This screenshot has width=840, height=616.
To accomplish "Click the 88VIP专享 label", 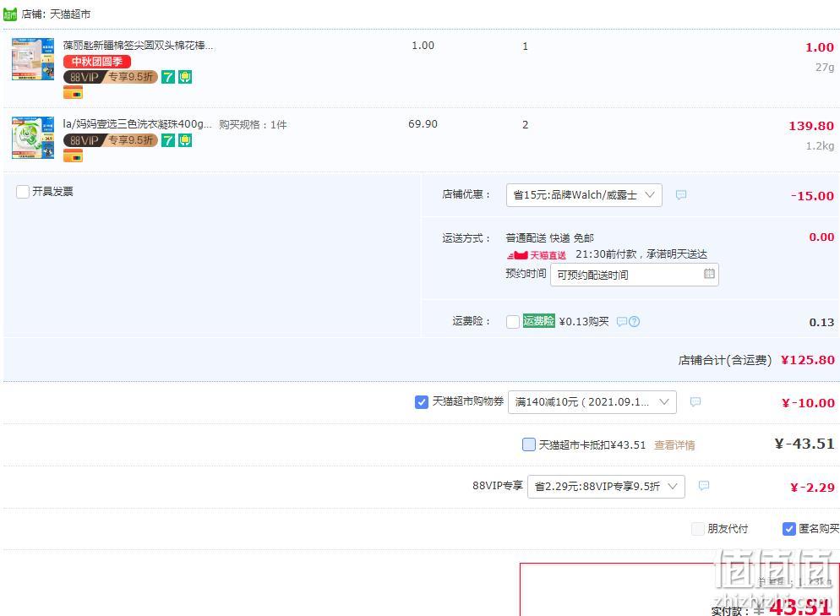I will 497,486.
